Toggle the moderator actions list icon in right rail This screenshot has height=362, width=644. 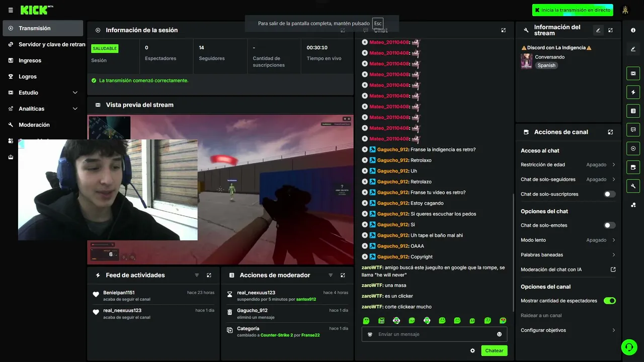tap(633, 111)
